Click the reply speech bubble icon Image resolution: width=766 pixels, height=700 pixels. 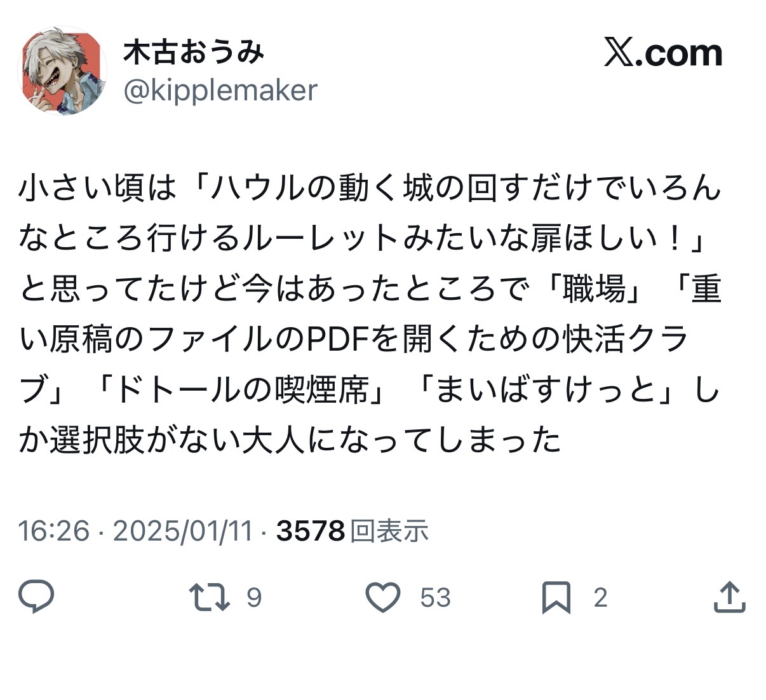click(36, 596)
